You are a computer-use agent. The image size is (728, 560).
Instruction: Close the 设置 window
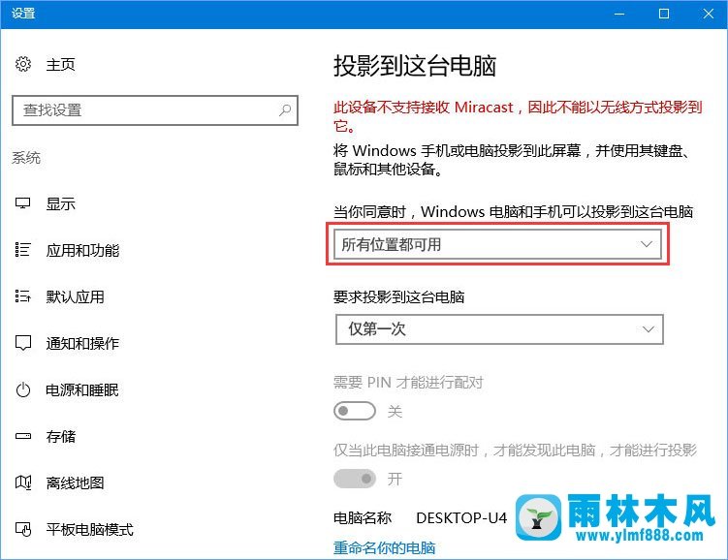[x=708, y=14]
